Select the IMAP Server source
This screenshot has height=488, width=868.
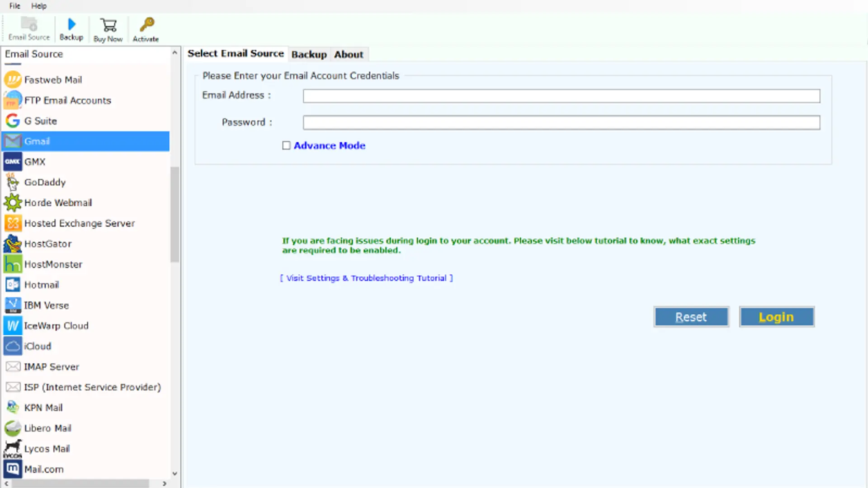52,366
